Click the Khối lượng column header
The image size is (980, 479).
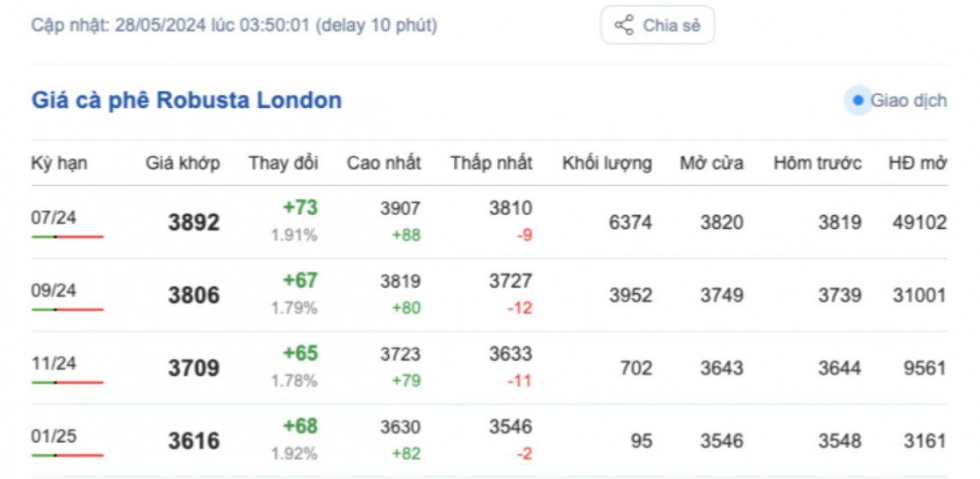[x=607, y=163]
